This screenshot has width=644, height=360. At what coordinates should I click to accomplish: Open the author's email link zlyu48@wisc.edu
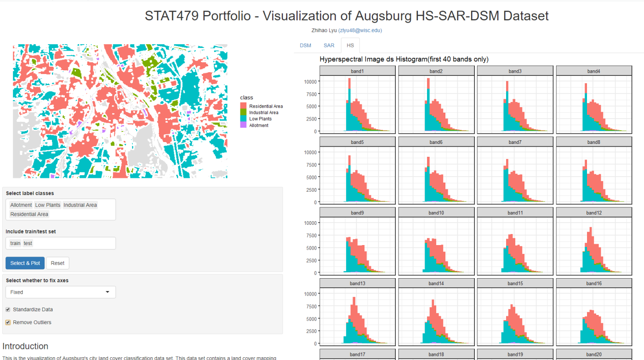360,30
